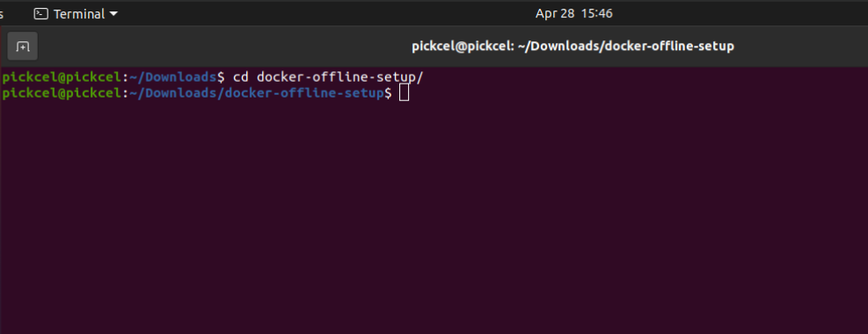Click the dollar sign after ~/Downloads on first line
This screenshot has width=868, height=334.
(x=221, y=77)
